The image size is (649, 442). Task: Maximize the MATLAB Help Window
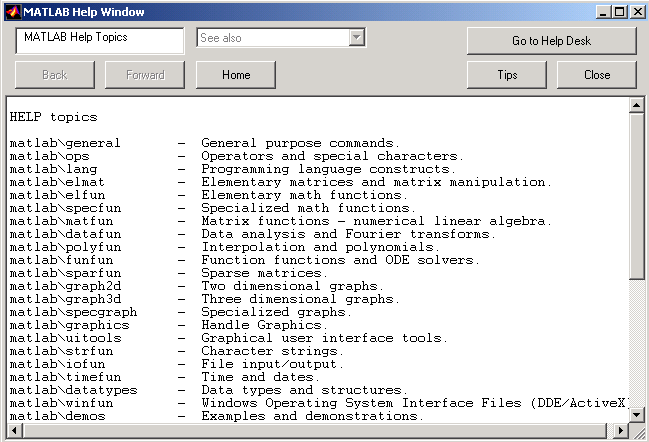tap(620, 12)
